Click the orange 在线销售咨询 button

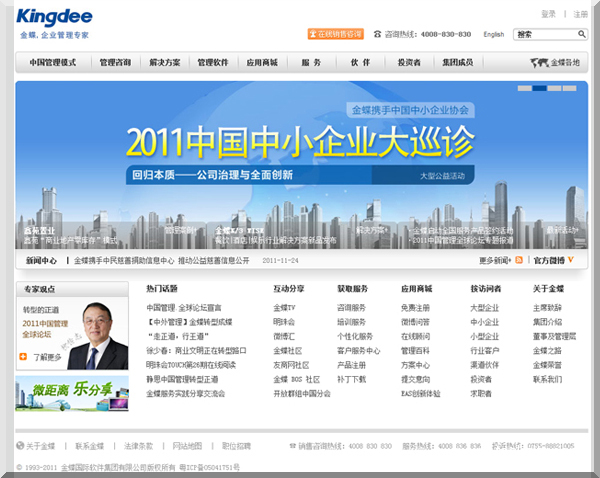pos(336,34)
